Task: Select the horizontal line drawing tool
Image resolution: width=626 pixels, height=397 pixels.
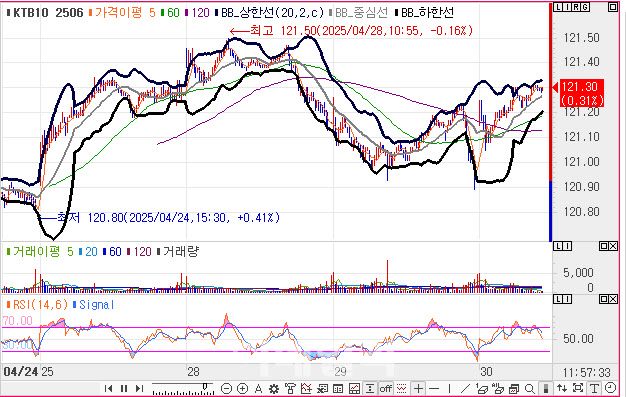Action: pyautogui.click(x=434, y=388)
